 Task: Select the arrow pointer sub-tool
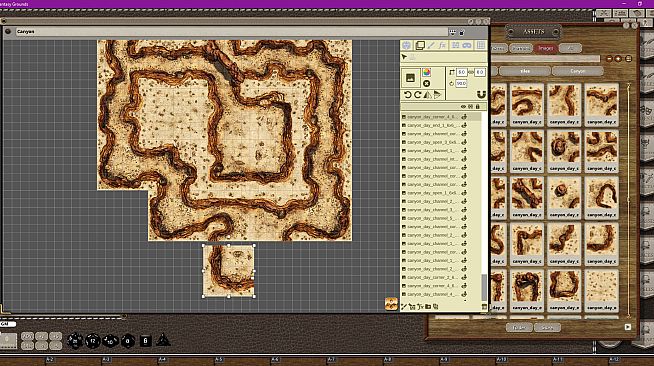(x=404, y=57)
